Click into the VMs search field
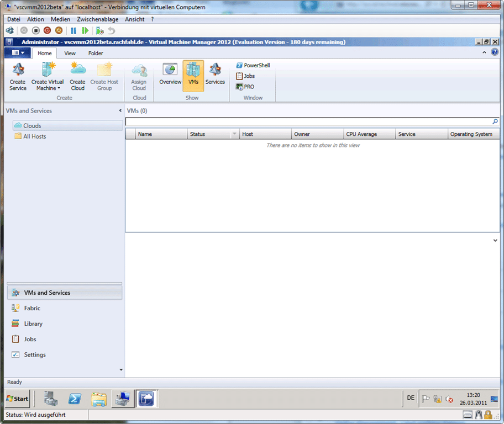The width and height of the screenshot is (504, 424). point(308,121)
